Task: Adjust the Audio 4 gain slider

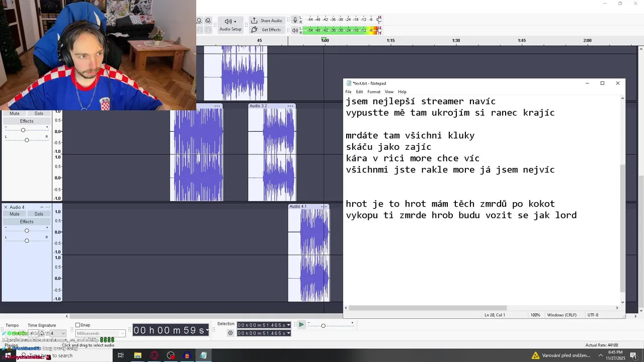Action: tap(27, 231)
